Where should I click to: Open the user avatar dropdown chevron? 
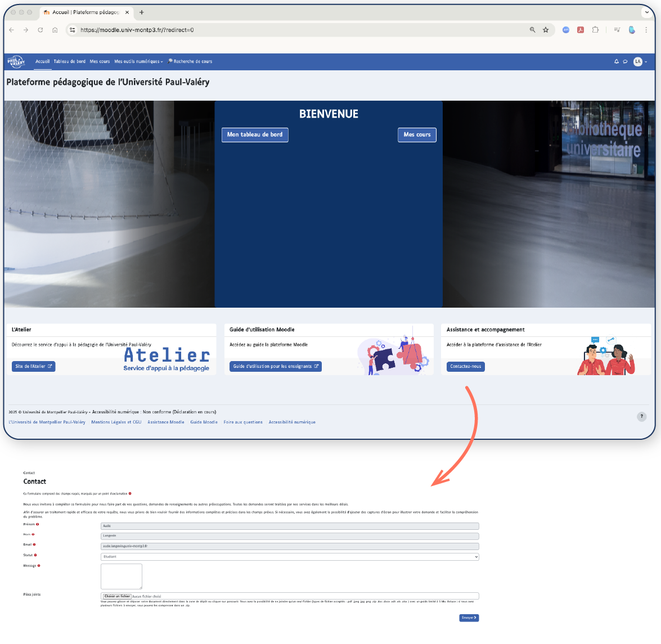(645, 62)
